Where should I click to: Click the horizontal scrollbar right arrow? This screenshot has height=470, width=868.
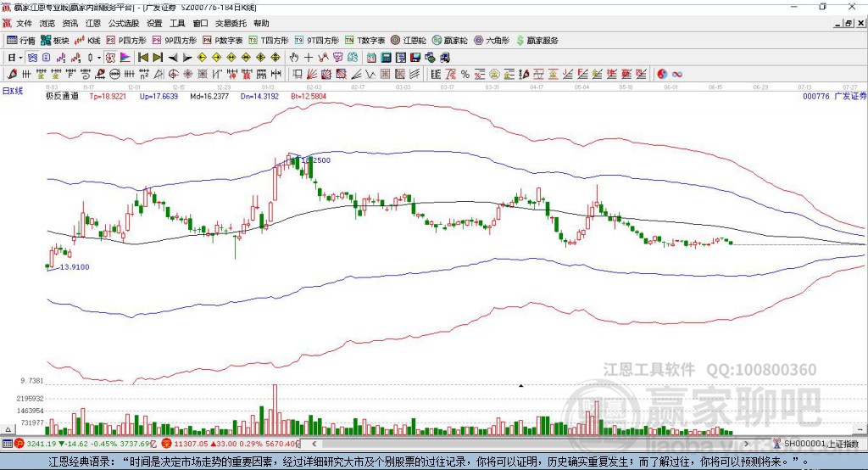tap(746, 444)
